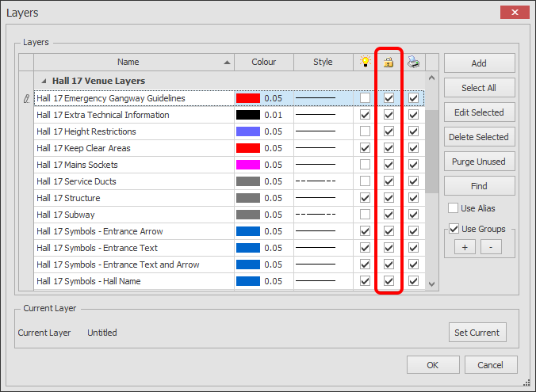Click dashed line style of Hall 17 Subway
Viewport: 536px width, 392px height.
point(316,215)
